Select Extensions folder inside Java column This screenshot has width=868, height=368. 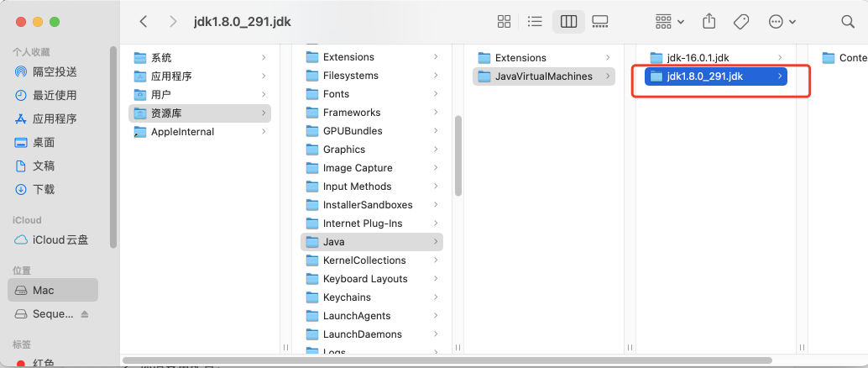pos(544,58)
